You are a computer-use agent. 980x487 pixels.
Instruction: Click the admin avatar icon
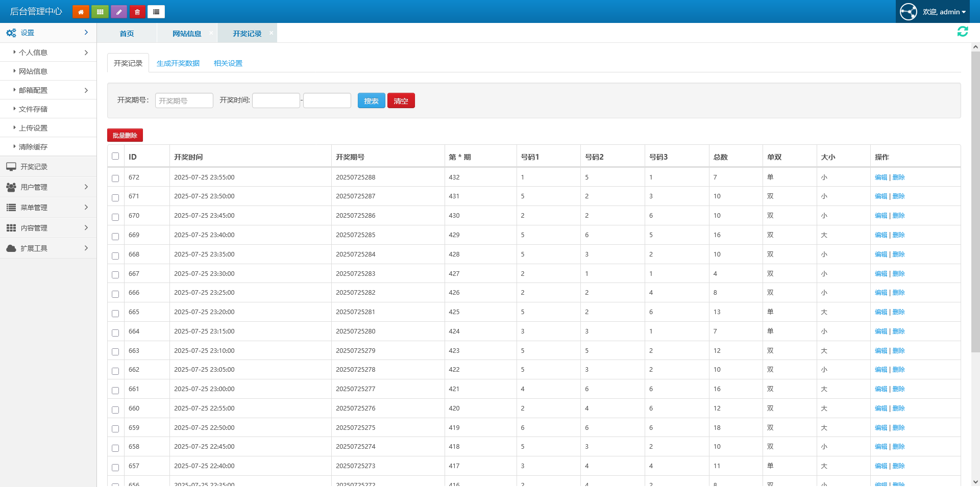(908, 11)
